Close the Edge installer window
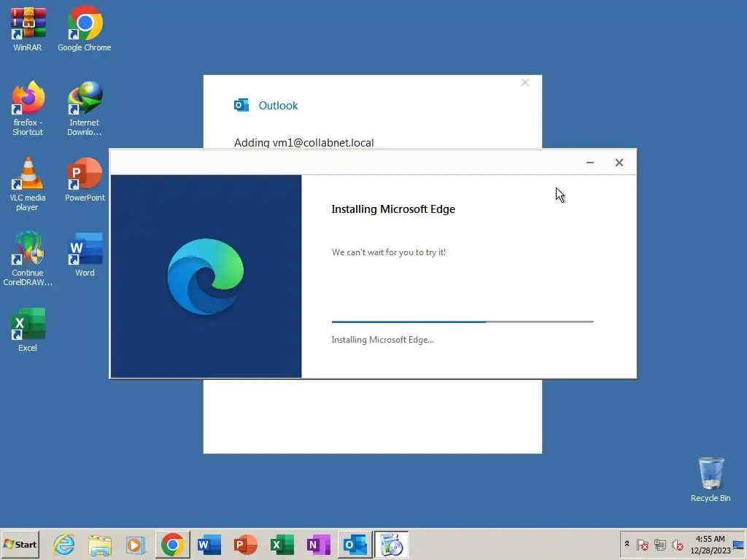This screenshot has width=747, height=560. tap(619, 163)
